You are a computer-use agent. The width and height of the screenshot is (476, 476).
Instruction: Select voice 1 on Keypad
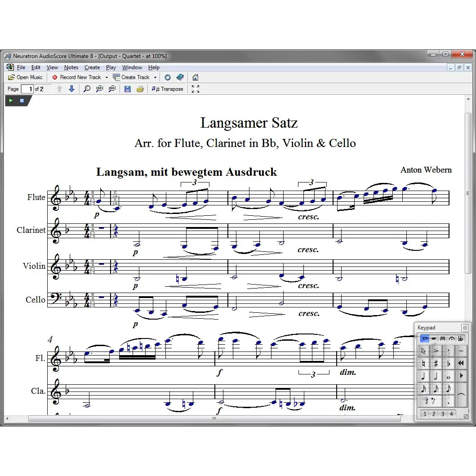tap(425, 414)
